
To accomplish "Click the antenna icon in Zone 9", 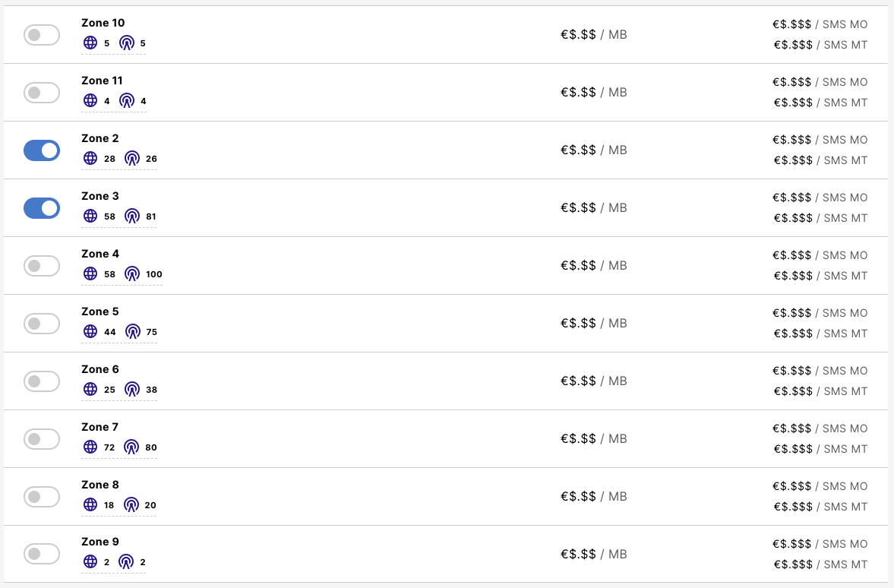I will (127, 562).
